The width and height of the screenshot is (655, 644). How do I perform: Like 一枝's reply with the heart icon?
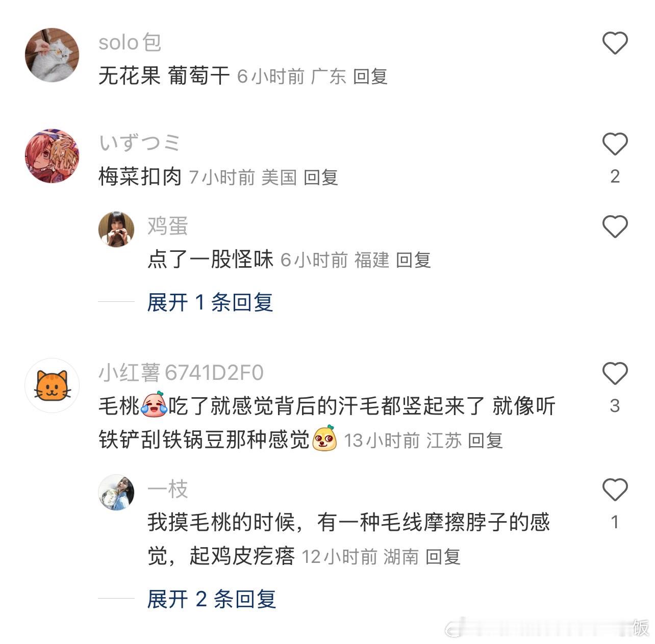[x=615, y=490]
